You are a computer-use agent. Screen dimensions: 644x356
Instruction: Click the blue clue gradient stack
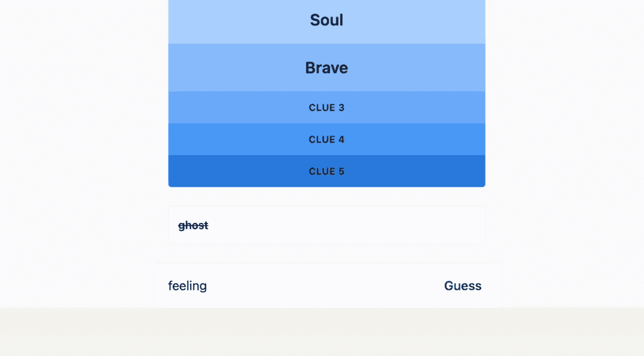(327, 94)
